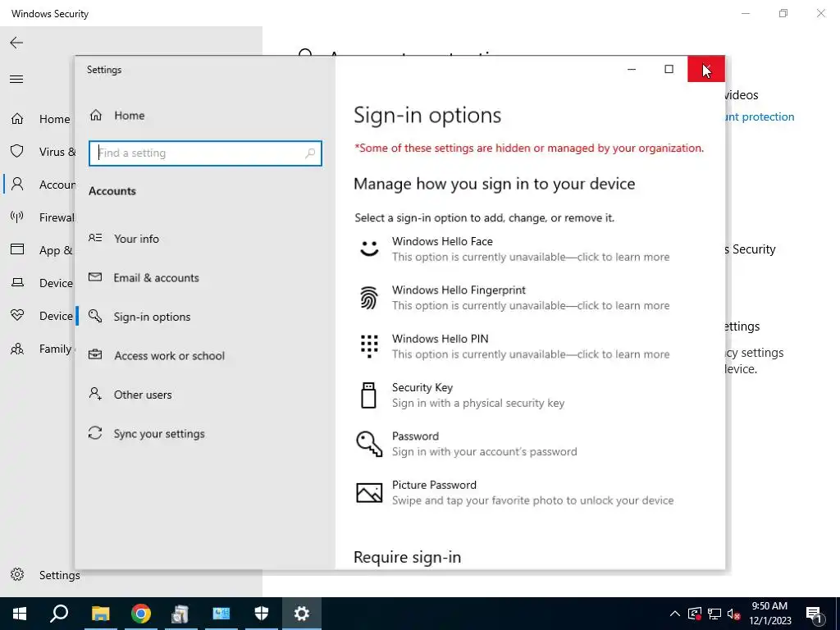Click inside the Find a setting box

pos(206,153)
